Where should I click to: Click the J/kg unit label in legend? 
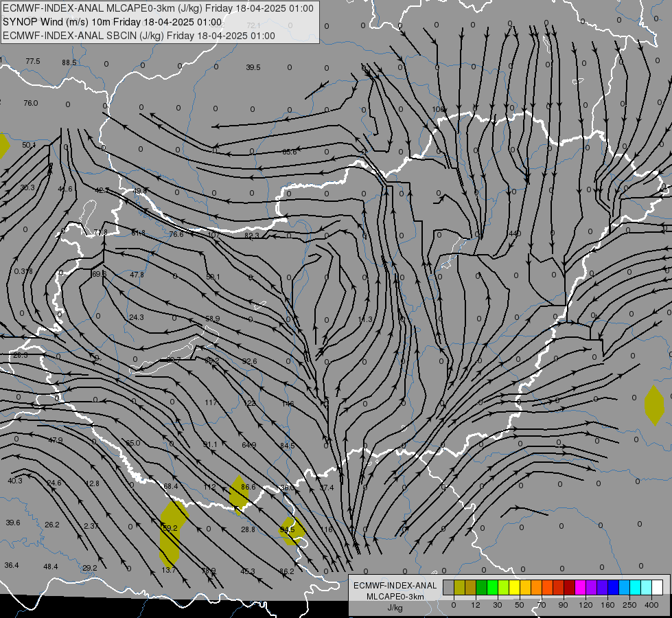coord(395,608)
